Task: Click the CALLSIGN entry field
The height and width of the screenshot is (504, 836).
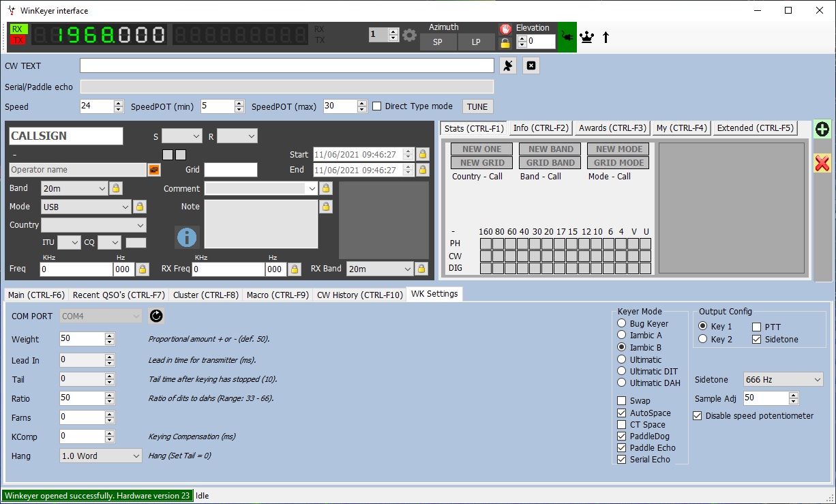Action: pyautogui.click(x=66, y=136)
